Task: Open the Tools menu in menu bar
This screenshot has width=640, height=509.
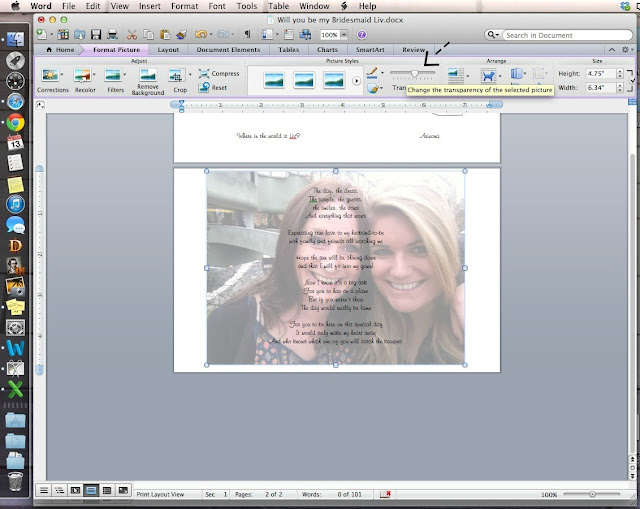Action: point(247,6)
